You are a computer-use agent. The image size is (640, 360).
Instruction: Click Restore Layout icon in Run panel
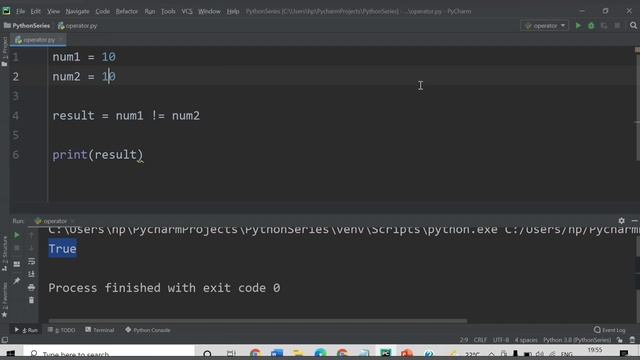17,264
